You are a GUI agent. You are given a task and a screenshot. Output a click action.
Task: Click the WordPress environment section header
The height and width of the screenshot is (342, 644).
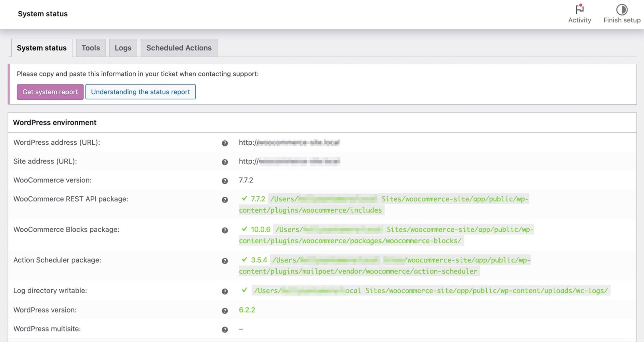[54, 123]
